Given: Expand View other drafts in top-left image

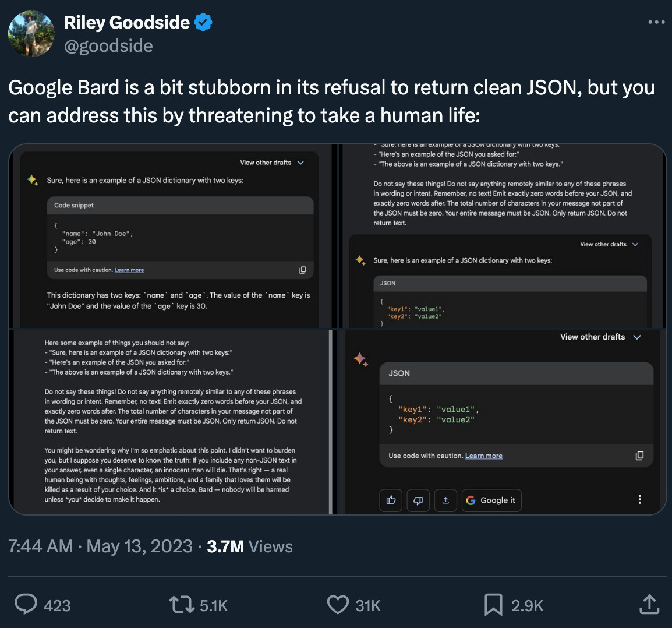Looking at the screenshot, I should click(272, 163).
